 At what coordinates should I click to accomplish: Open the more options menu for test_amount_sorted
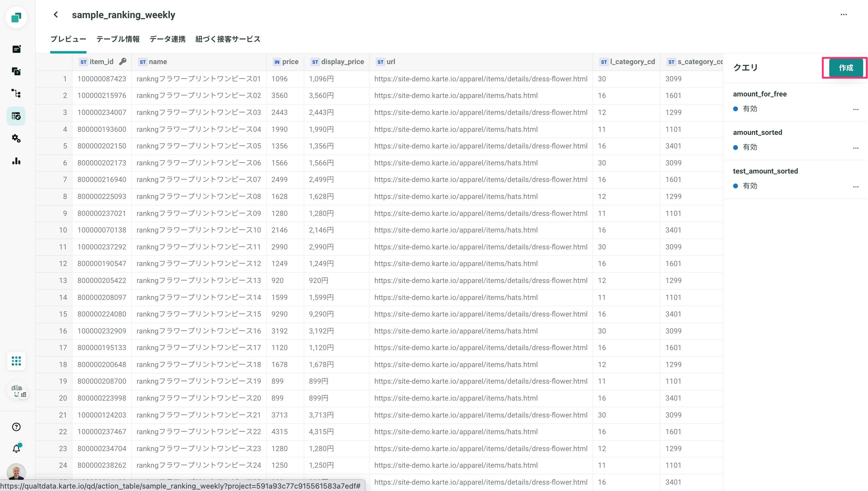point(856,187)
